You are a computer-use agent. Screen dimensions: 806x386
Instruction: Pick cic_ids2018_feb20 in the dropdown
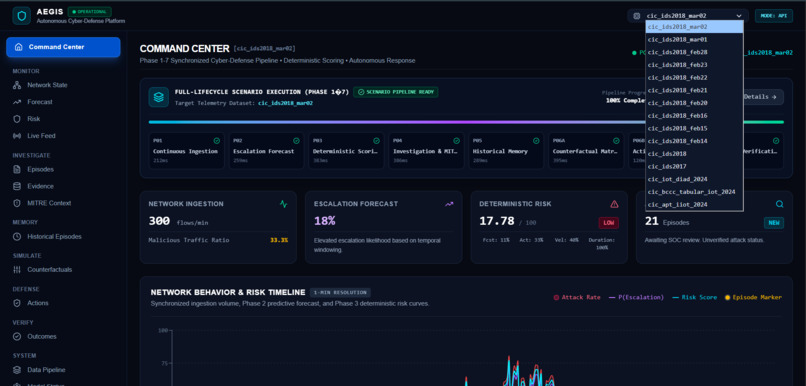click(x=694, y=103)
